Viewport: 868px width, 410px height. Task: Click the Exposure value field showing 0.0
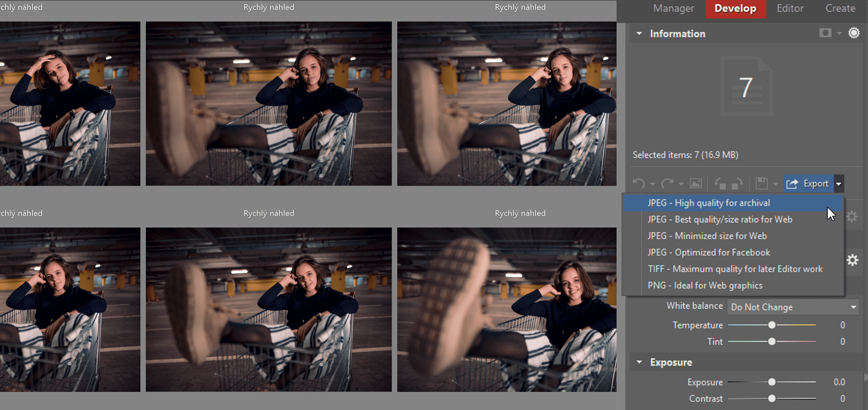click(840, 382)
